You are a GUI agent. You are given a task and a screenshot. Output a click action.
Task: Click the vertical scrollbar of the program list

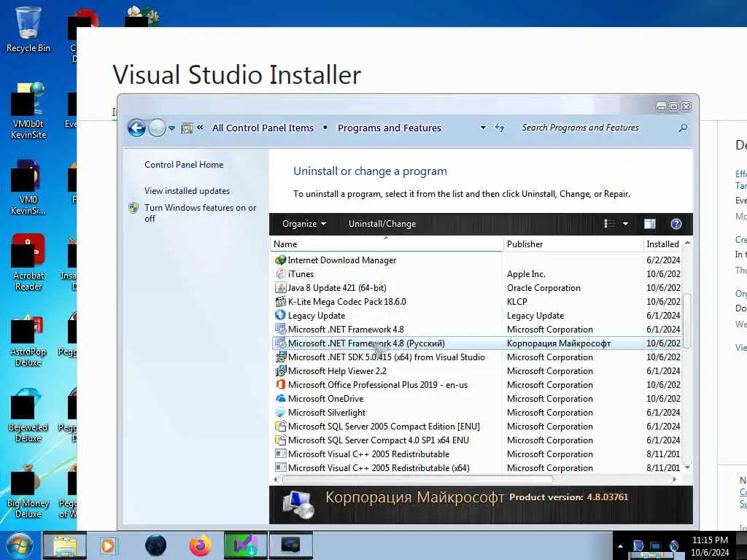click(687, 322)
